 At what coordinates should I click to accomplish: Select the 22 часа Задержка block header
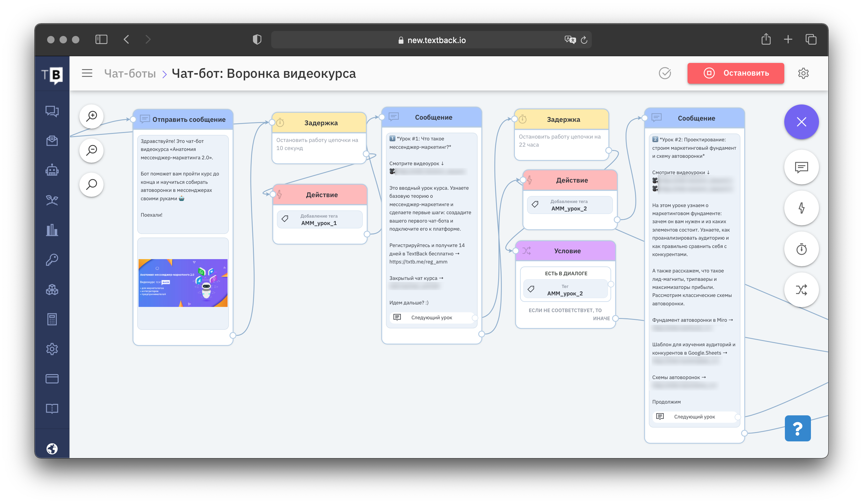click(562, 119)
